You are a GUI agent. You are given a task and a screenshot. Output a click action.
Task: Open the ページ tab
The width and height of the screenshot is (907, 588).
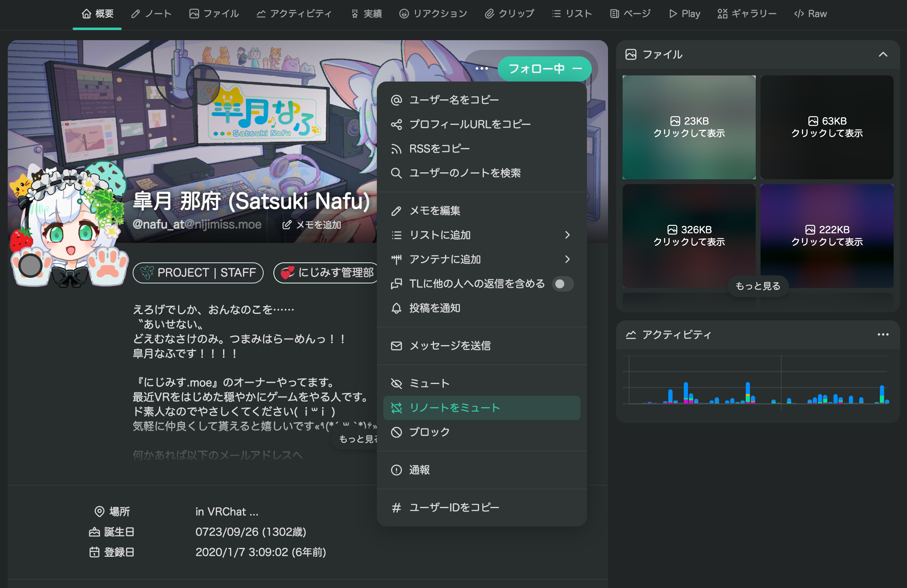(630, 14)
